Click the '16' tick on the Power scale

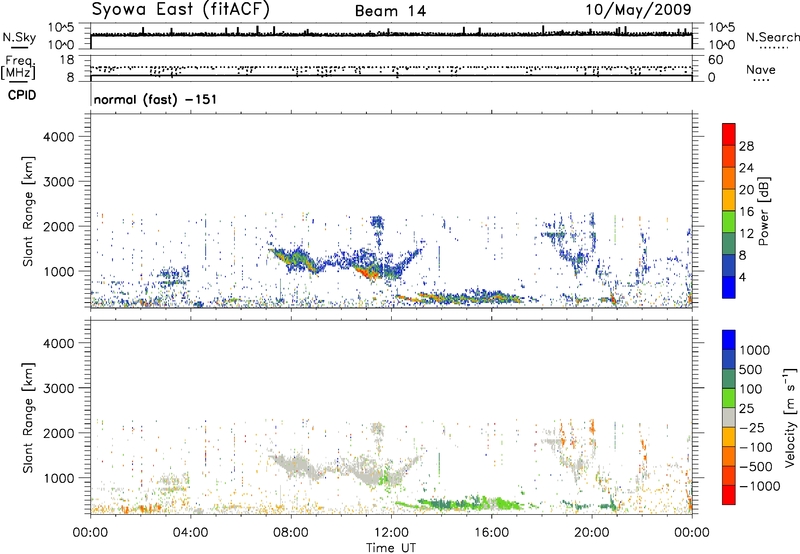click(x=746, y=212)
